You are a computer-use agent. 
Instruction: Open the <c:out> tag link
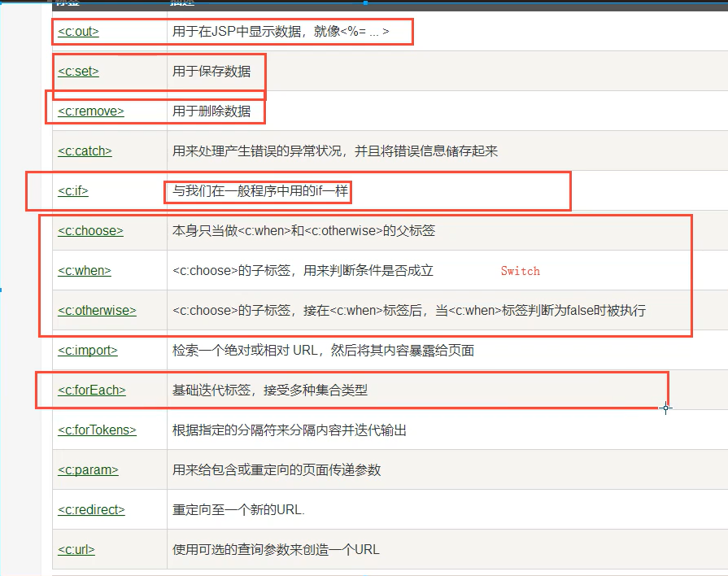coord(78,32)
